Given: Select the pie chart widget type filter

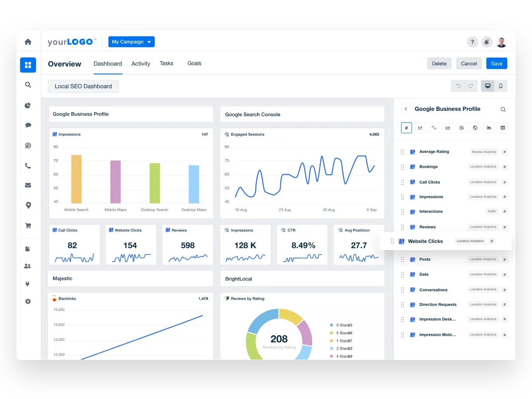Looking at the screenshot, I should (x=462, y=128).
